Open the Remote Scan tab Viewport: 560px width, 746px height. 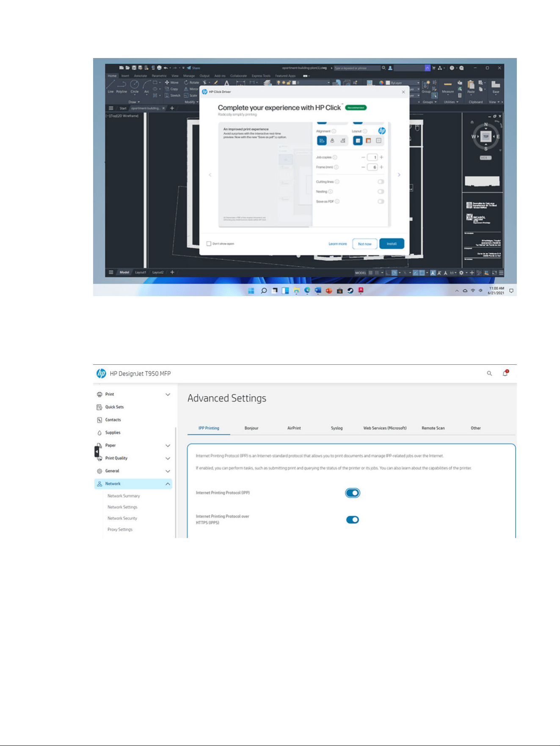pos(433,428)
